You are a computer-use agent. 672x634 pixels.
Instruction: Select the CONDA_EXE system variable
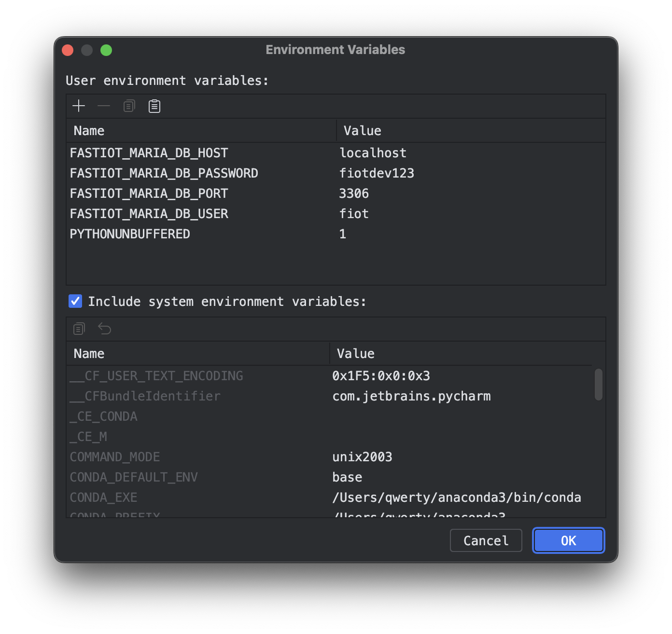pyautogui.click(x=103, y=497)
